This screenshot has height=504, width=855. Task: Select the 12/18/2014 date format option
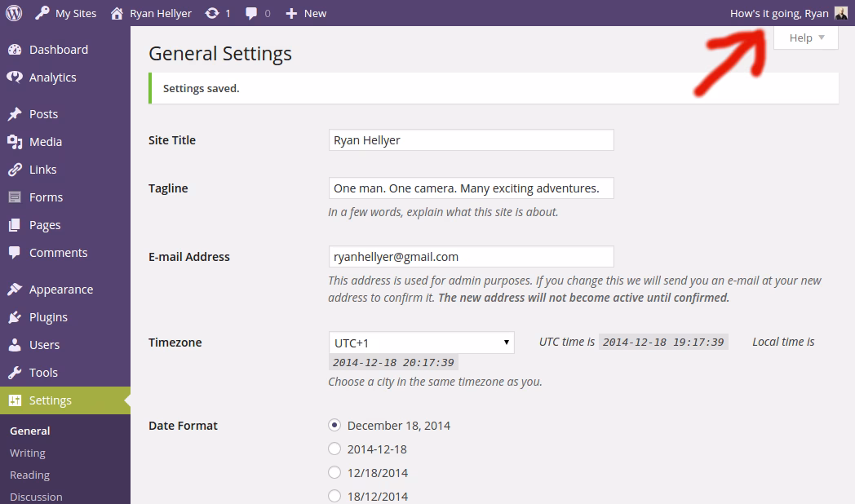click(334, 472)
